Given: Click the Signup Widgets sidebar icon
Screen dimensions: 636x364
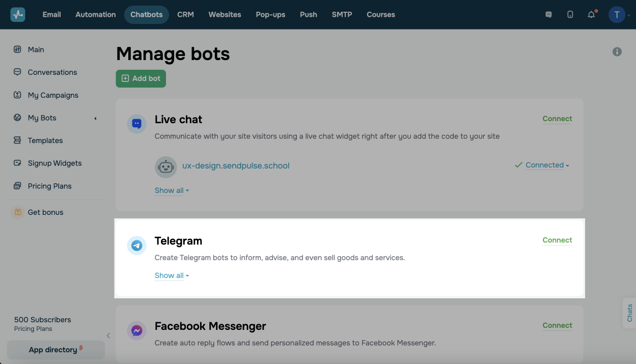Looking at the screenshot, I should tap(17, 163).
